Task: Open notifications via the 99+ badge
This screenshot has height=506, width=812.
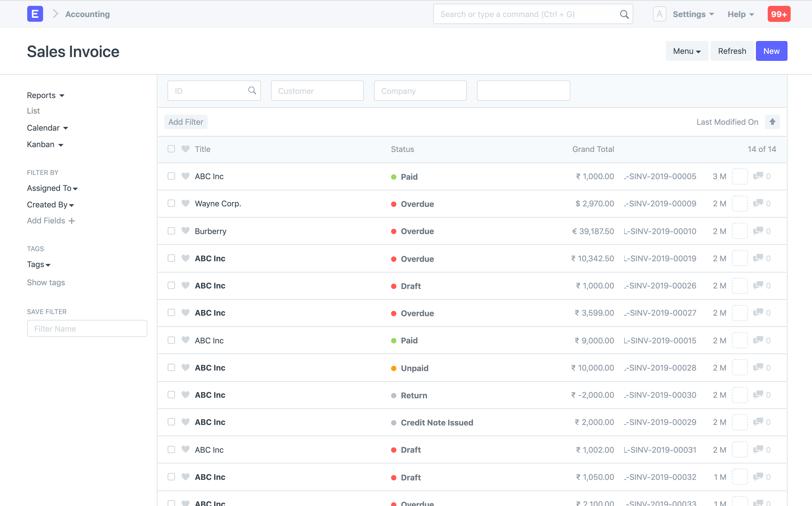Action: (779, 14)
